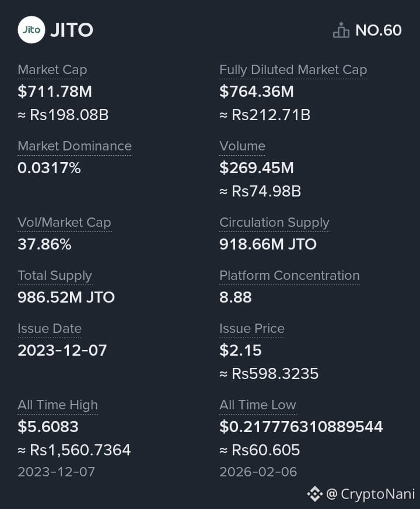Open the All Time Low info label
The image size is (420, 509).
258,405
